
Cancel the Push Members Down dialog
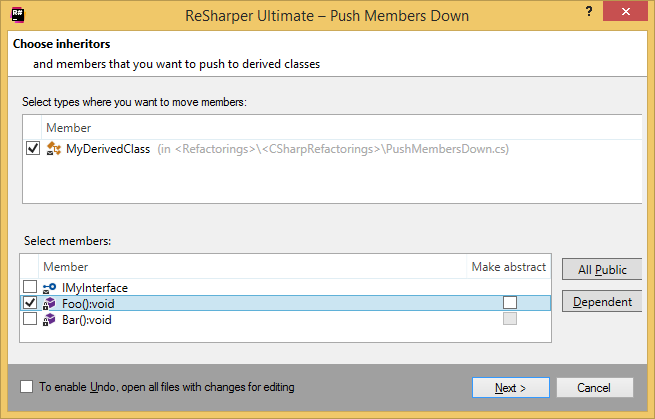tap(596, 387)
